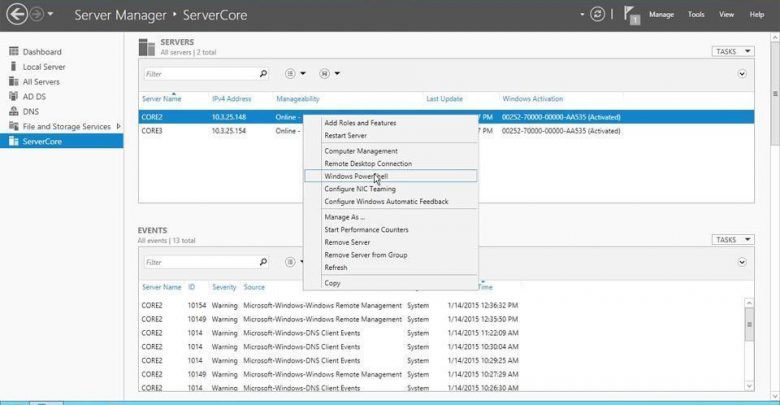Click the forward navigation arrow
The height and width of the screenshot is (405, 780).
37,14
